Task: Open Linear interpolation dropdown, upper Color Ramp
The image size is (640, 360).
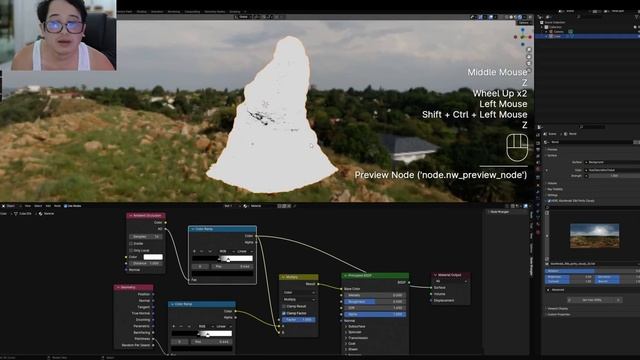Action: coord(244,251)
